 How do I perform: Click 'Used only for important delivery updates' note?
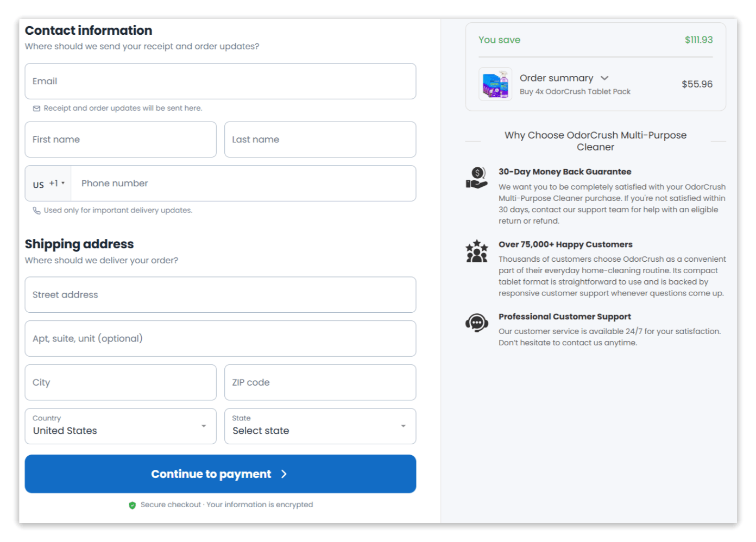(x=118, y=211)
